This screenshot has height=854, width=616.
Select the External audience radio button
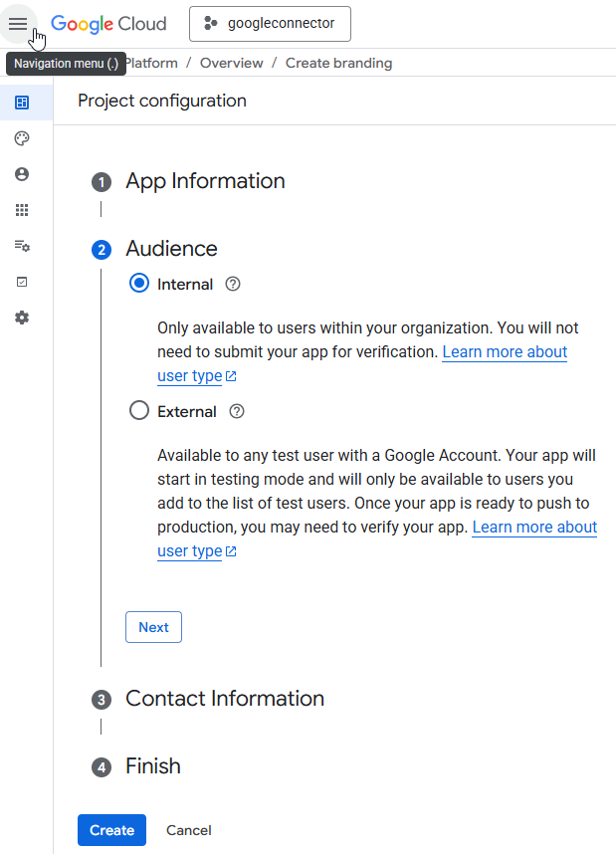coord(140,412)
